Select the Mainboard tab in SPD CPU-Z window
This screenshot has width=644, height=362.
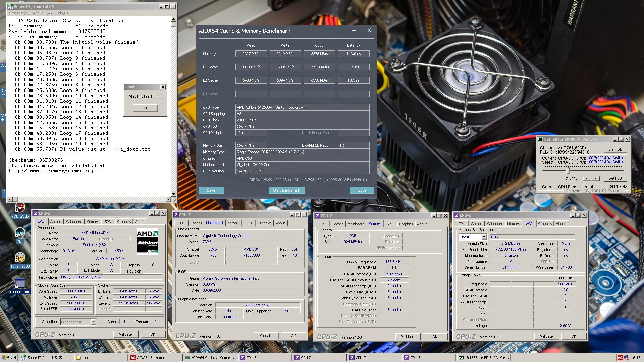coord(495,224)
